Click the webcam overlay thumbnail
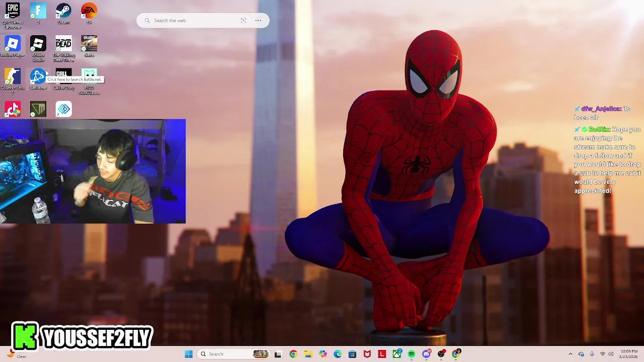644x362 pixels. tap(93, 171)
